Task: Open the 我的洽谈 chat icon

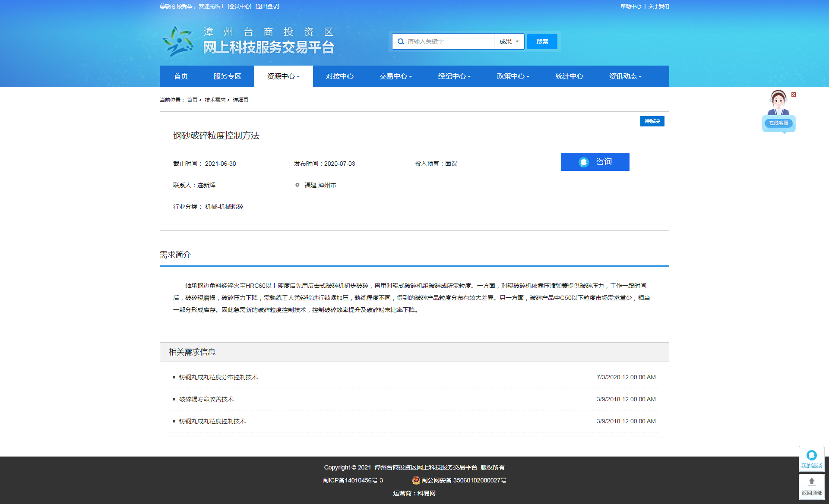Action: click(812, 459)
